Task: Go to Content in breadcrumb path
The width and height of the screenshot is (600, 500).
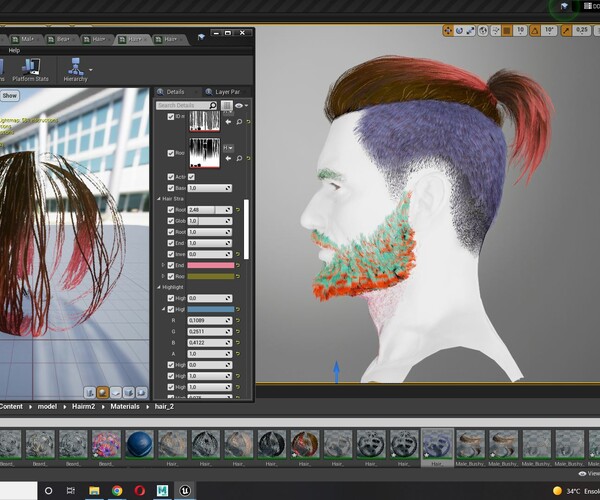Action: (11, 406)
